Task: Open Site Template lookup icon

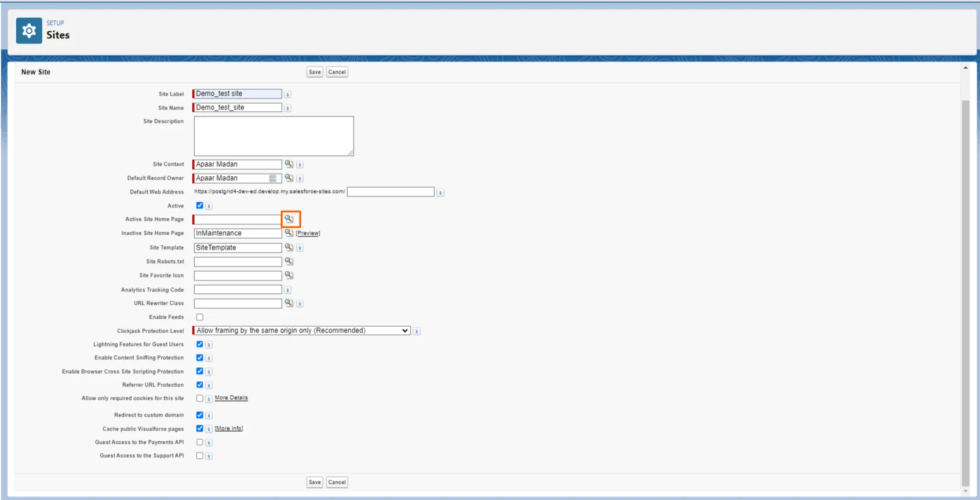Action: (289, 247)
